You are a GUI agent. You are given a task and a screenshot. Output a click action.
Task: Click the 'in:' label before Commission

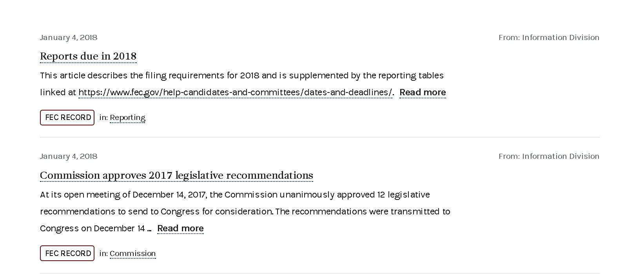click(103, 253)
